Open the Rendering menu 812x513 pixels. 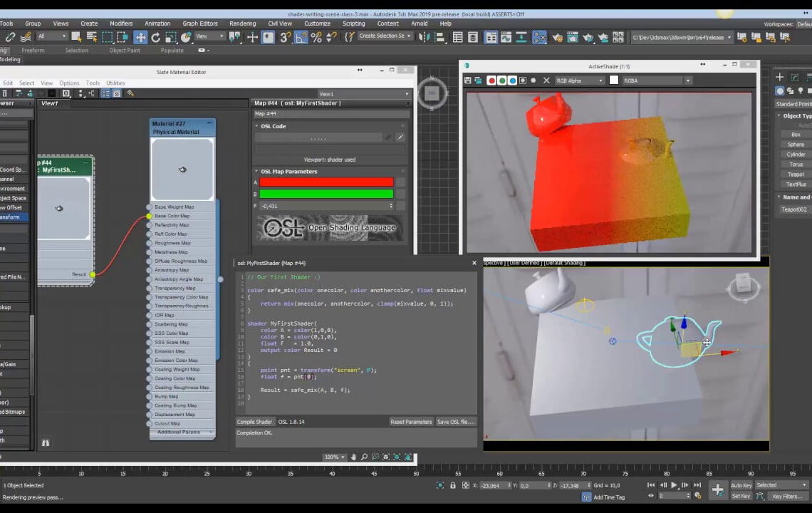pos(242,23)
